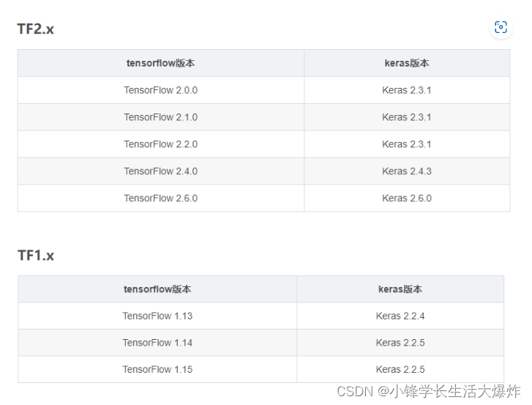Viewport: 532px width, 405px height.
Task: Click the TensorFlow 2.2.0 cell
Action: [x=160, y=144]
